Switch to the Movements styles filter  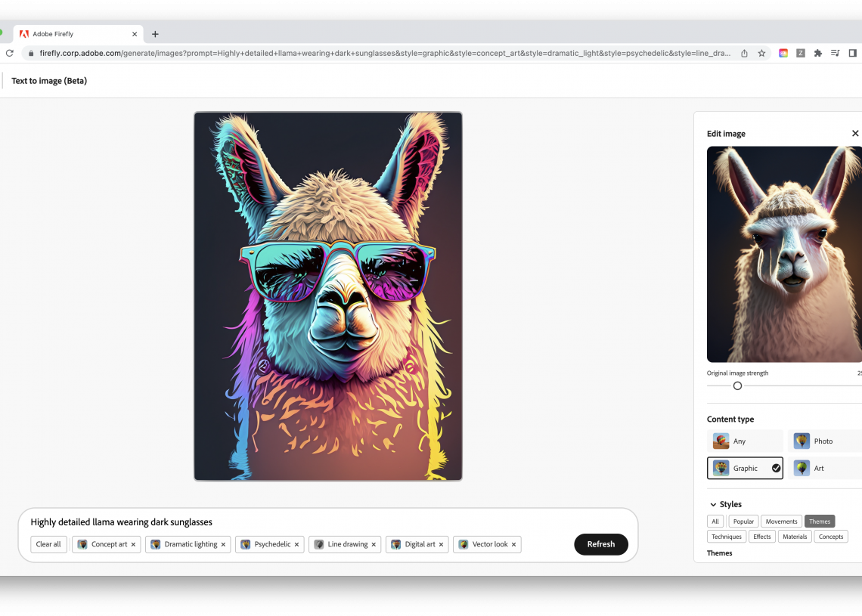[x=781, y=522]
